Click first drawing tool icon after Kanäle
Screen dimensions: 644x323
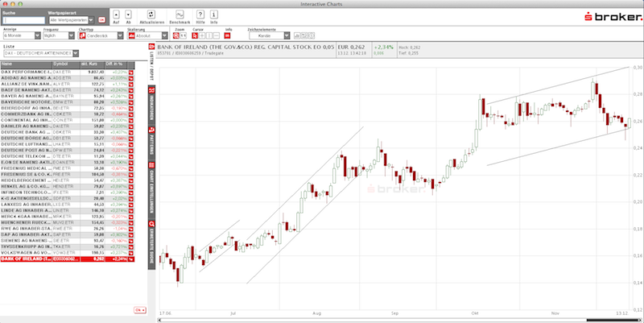(x=297, y=35)
